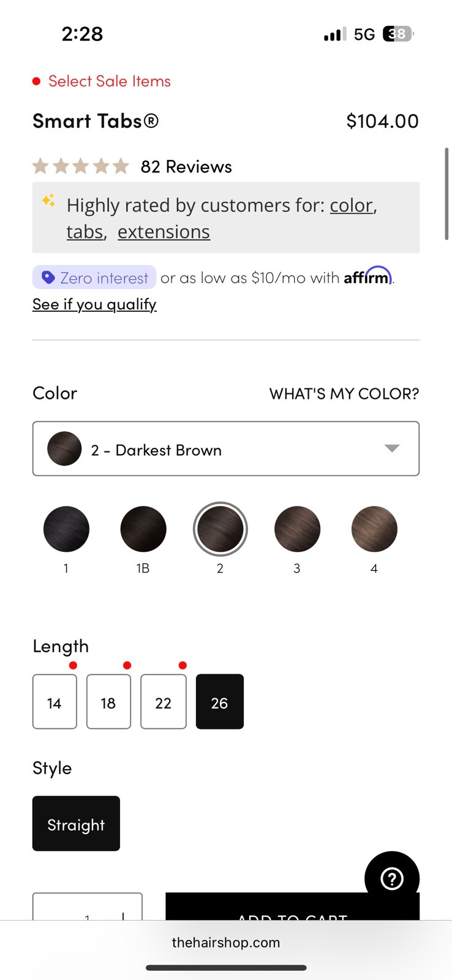Choose the 26 length option
The height and width of the screenshot is (980, 452).
(x=220, y=702)
